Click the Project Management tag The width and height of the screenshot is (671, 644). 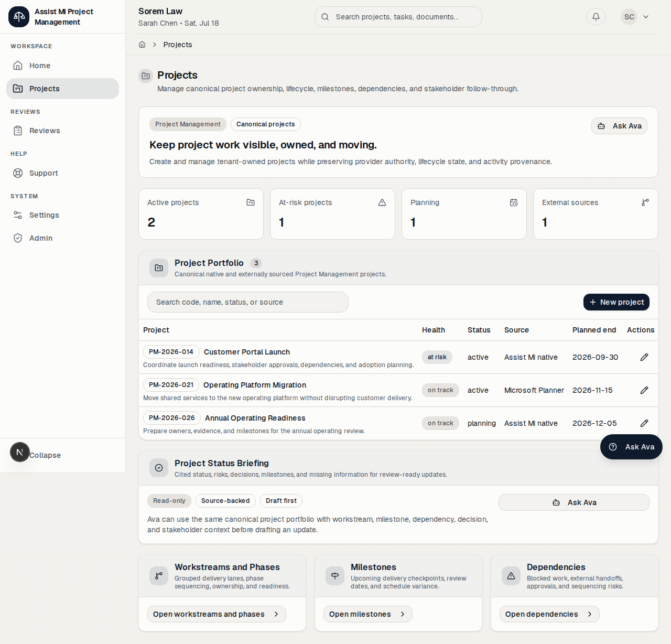click(188, 124)
